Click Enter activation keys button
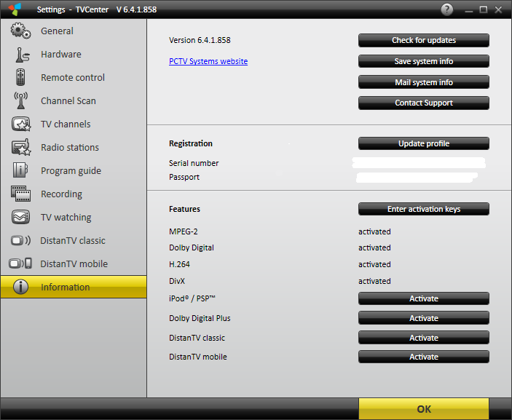The height and width of the screenshot is (420, 512). (423, 209)
